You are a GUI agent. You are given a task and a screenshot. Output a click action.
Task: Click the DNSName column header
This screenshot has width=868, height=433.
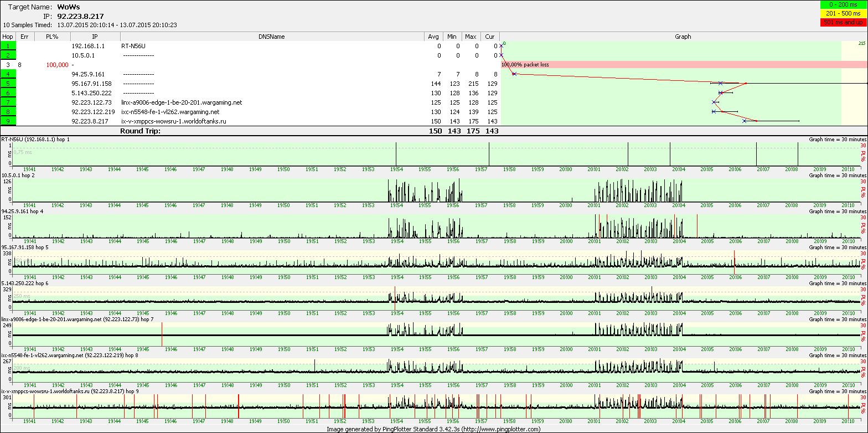(271, 37)
